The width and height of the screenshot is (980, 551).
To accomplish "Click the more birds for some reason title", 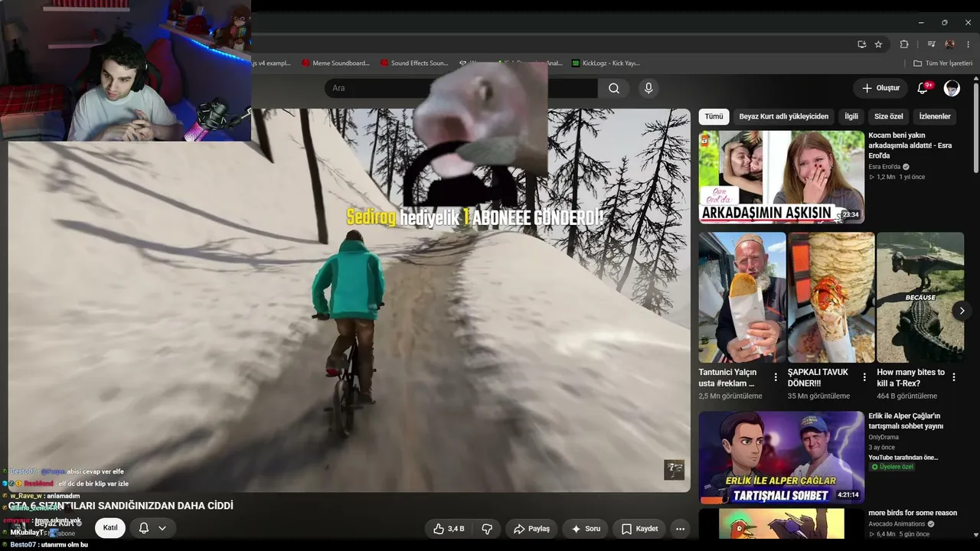I will pyautogui.click(x=913, y=513).
